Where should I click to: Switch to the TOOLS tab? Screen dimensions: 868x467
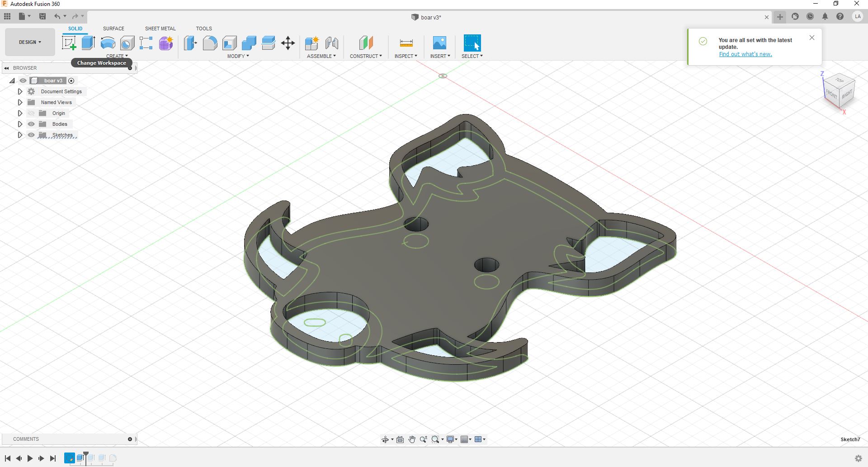click(204, 29)
